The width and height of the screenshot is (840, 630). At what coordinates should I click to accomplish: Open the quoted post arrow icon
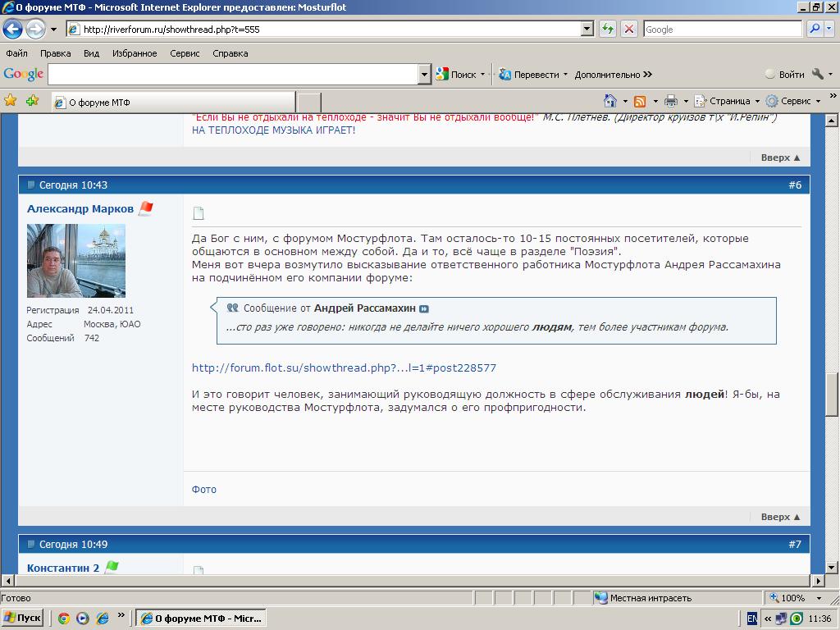pos(424,309)
